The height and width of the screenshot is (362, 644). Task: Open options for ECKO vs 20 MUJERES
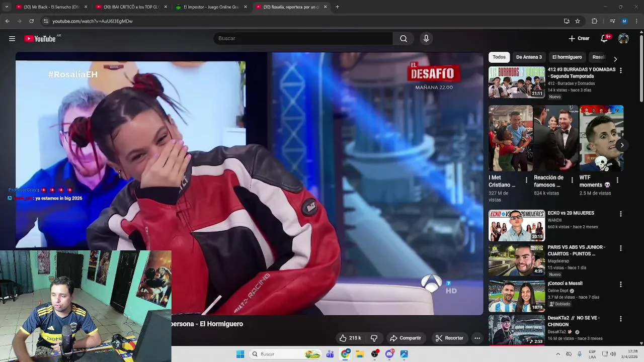click(620, 214)
